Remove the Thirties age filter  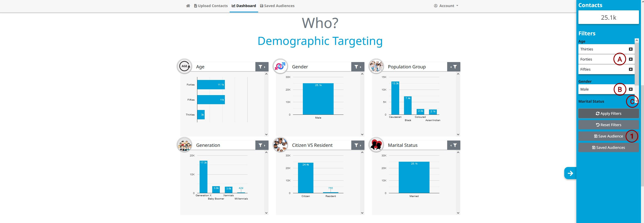point(631,49)
